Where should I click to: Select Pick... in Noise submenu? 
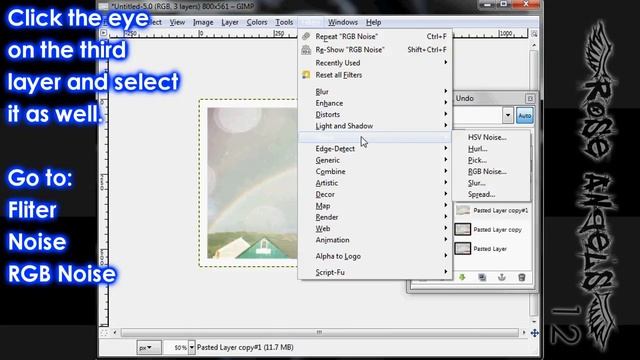pyautogui.click(x=491, y=160)
